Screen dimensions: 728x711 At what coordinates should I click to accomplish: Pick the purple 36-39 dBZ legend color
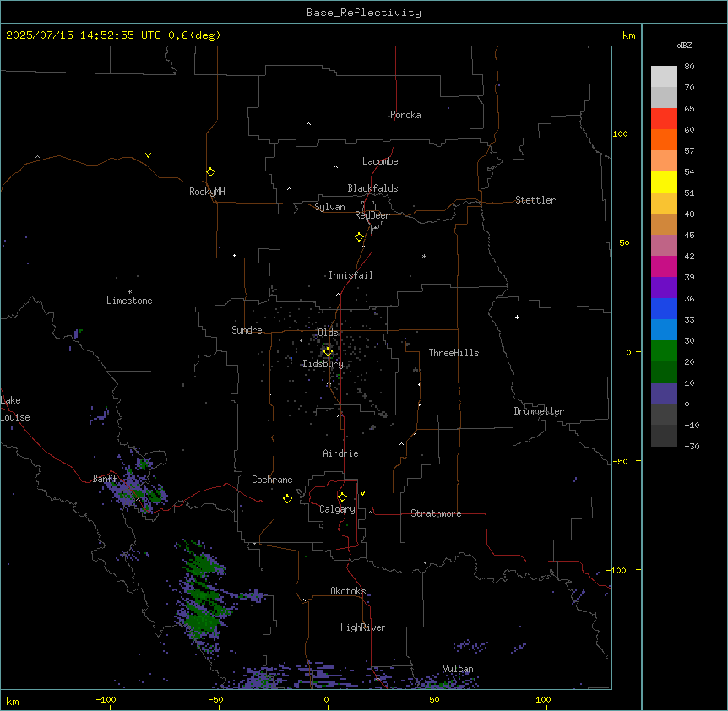pos(664,288)
